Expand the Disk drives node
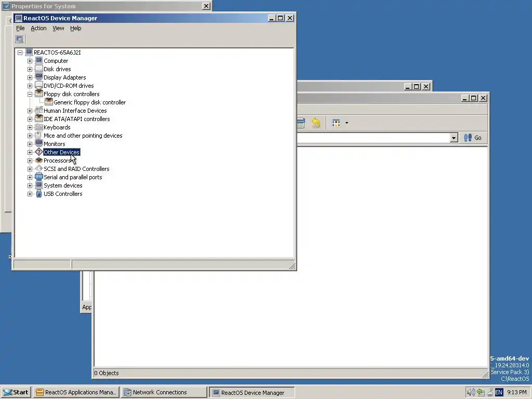Screen dimensions: 532x399 30,69
